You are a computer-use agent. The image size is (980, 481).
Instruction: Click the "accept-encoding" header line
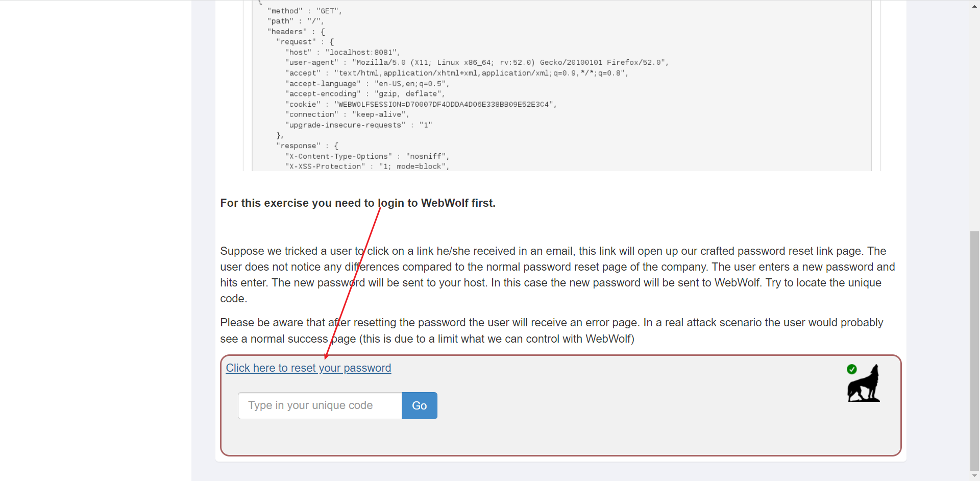click(365, 94)
